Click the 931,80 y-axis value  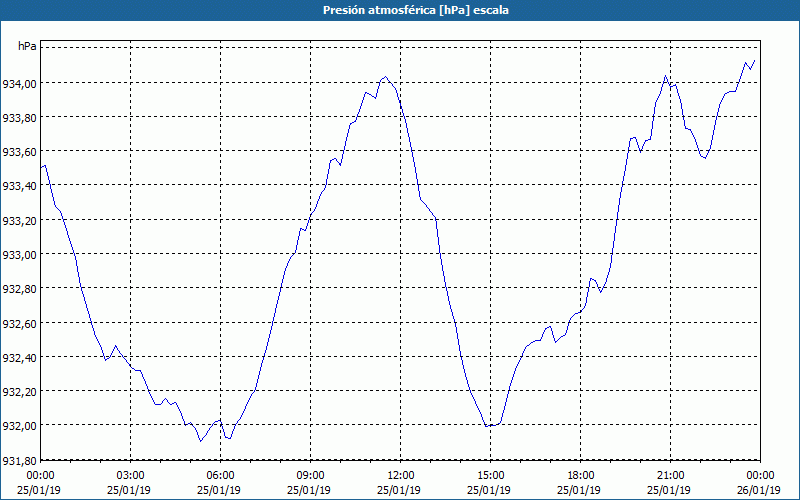(19, 461)
